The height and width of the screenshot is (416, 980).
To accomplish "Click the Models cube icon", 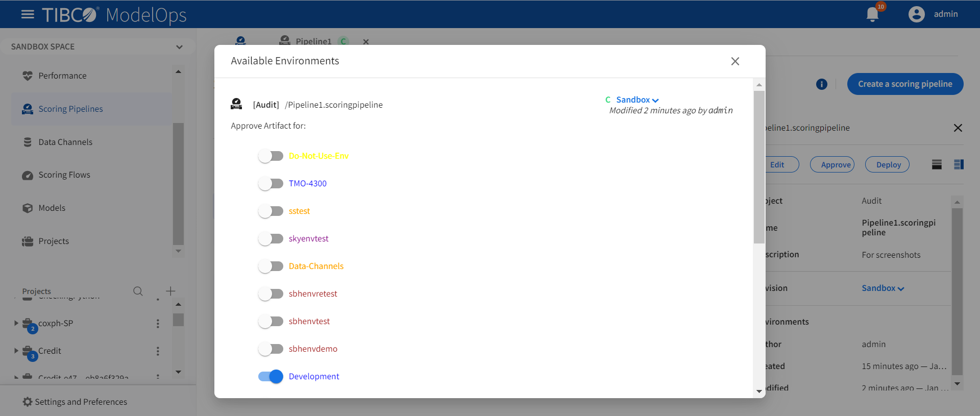I will point(28,208).
